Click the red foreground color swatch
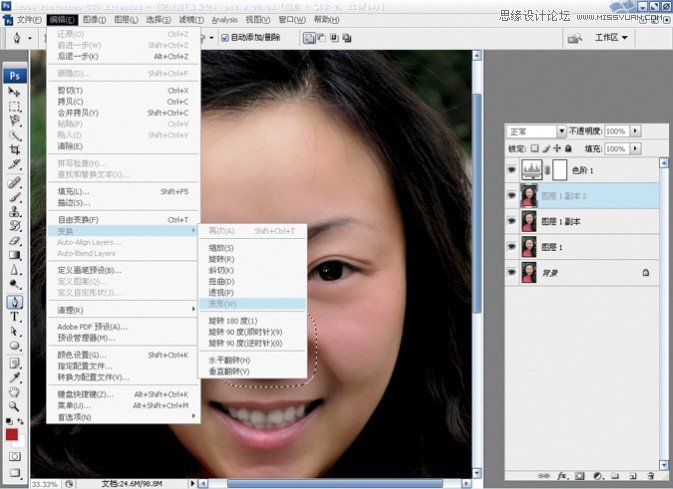The height and width of the screenshot is (489, 673). click(x=12, y=434)
